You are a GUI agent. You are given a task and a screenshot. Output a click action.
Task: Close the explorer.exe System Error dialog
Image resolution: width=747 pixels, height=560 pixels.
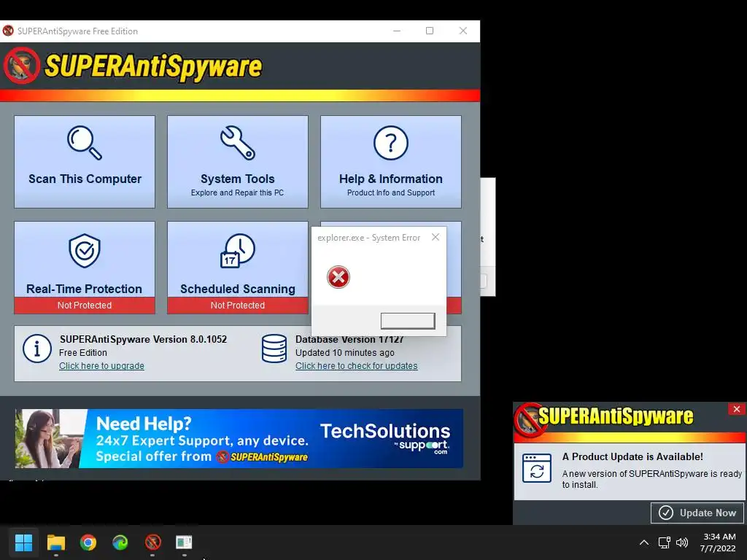pos(436,237)
